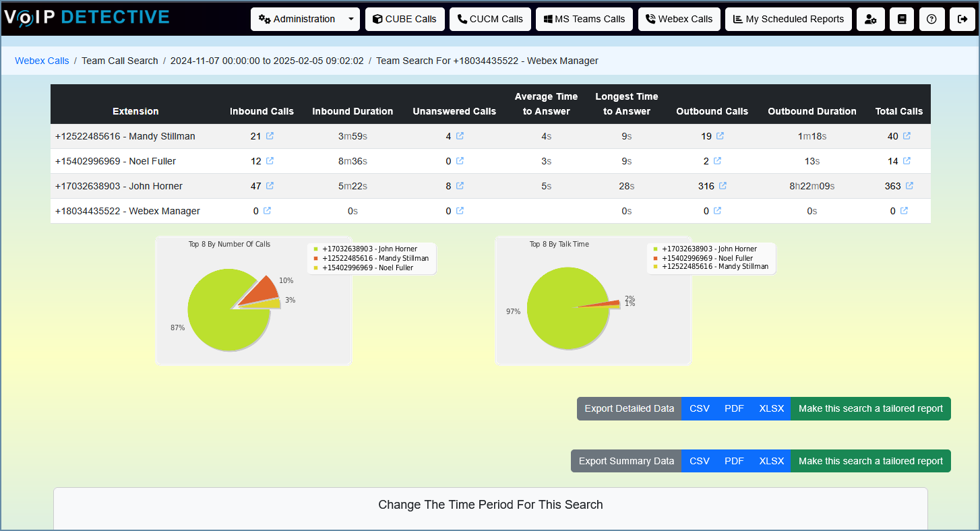Open My Scheduled Reports
The image size is (980, 531).
(x=789, y=20)
